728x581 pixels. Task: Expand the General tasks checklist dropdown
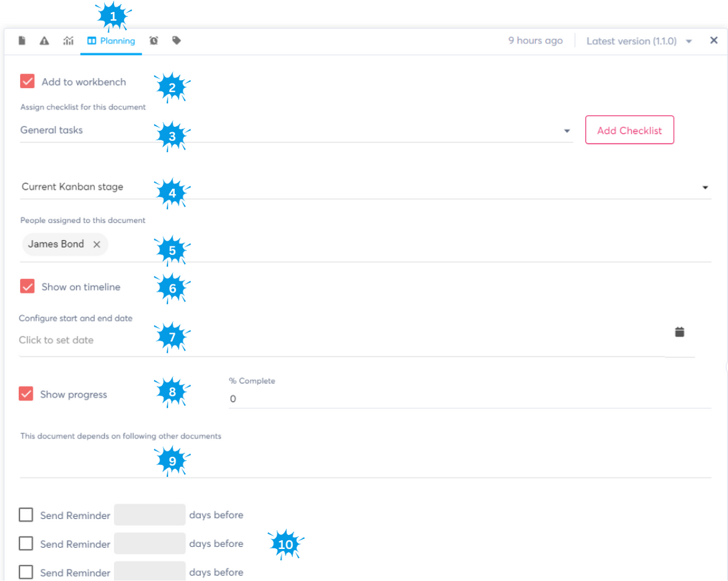[567, 131]
